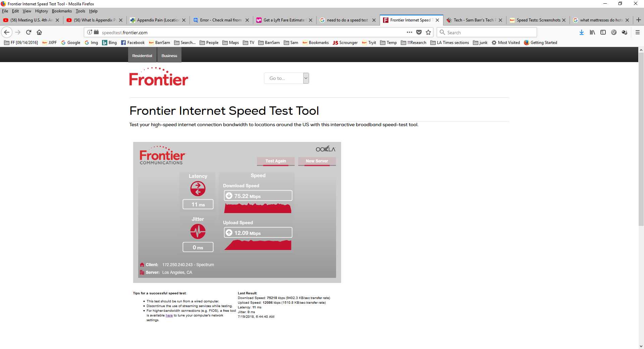Expand the junk bookmarks folder
This screenshot has width=644, height=349.
(480, 43)
